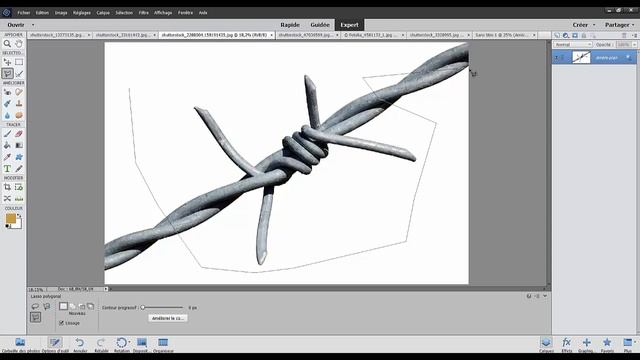This screenshot has width=640, height=360.
Task: Select the Blur droplet tool
Action: 7,115
